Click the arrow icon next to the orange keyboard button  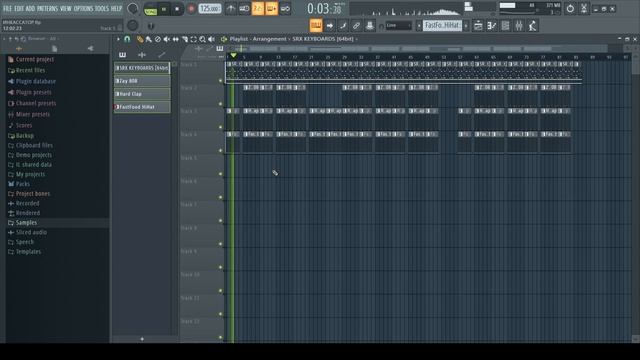329,26
